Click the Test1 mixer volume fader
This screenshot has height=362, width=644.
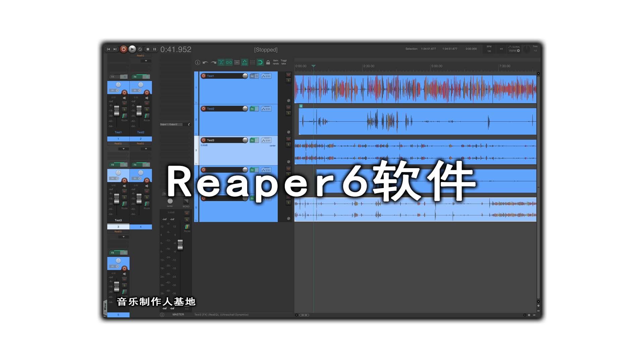pyautogui.click(x=117, y=111)
